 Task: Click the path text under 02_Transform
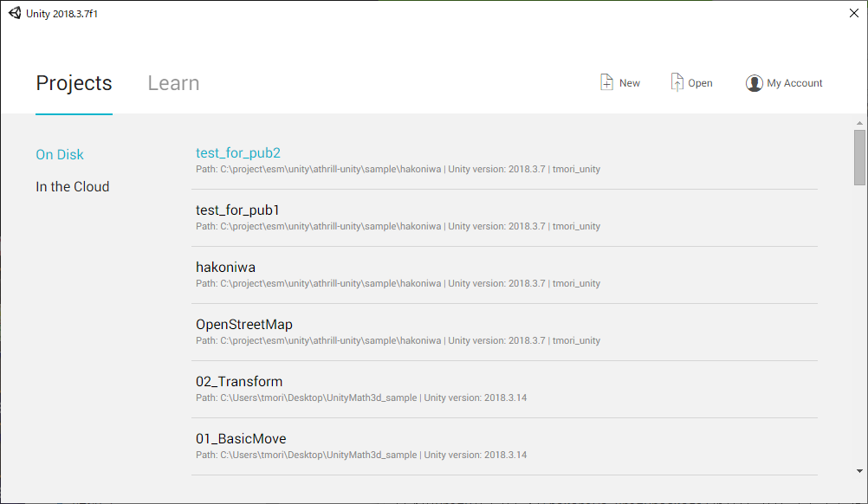pos(361,397)
